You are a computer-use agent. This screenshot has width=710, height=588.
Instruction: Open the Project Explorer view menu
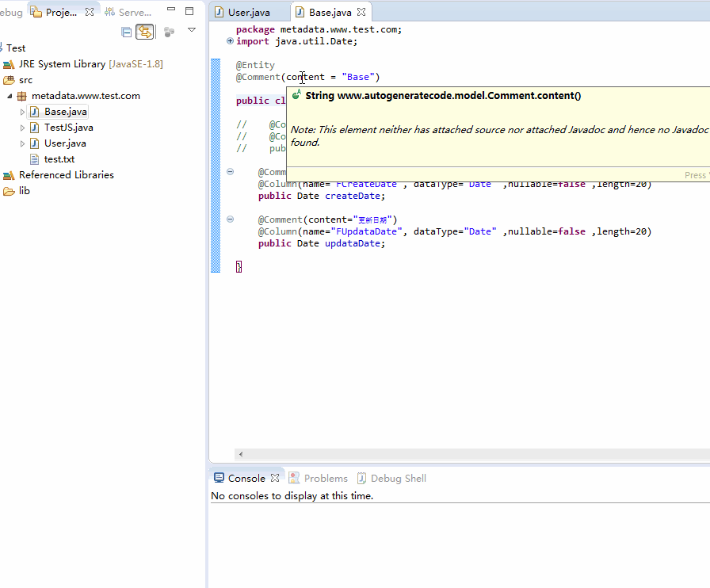point(191,29)
